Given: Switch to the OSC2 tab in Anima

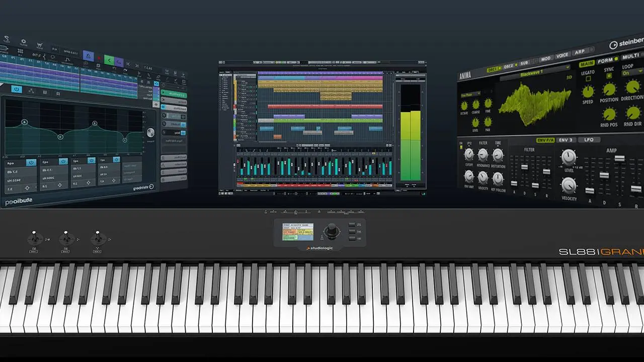Looking at the screenshot, I should 509,66.
